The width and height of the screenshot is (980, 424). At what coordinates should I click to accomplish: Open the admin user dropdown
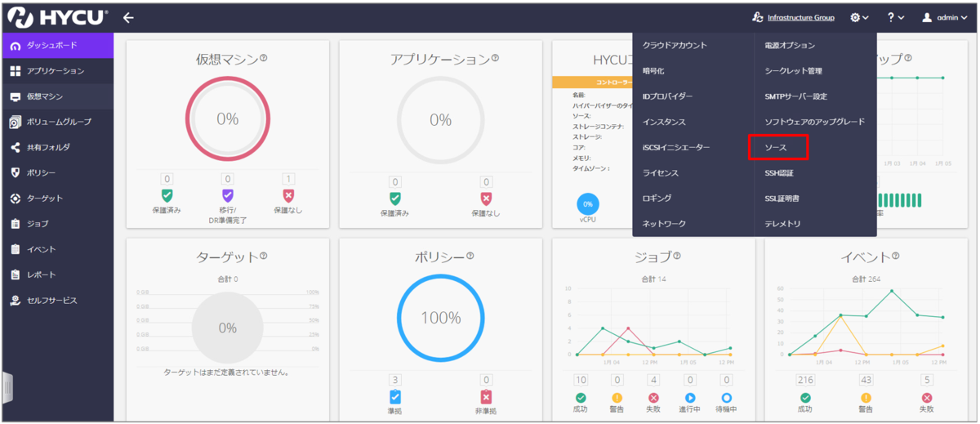click(x=946, y=17)
